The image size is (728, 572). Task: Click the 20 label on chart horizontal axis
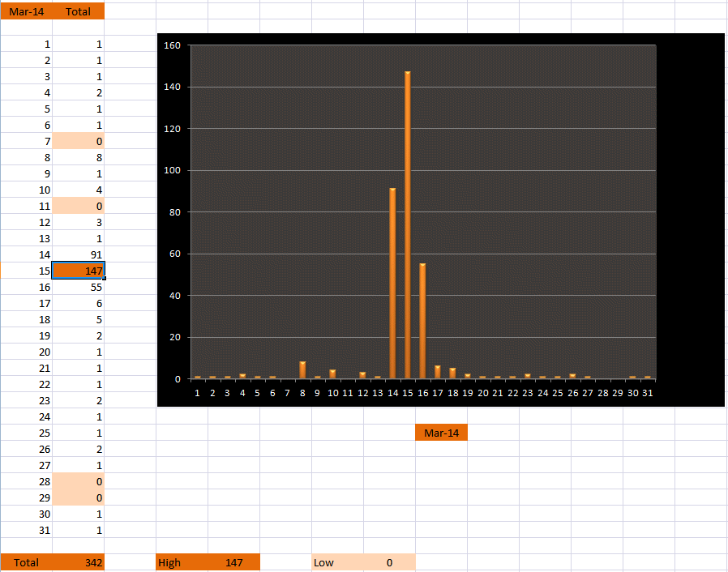click(x=483, y=393)
